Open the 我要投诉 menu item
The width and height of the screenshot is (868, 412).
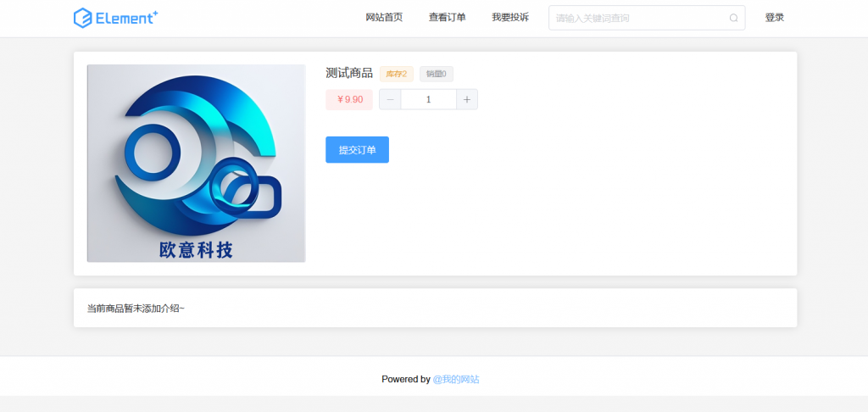point(510,18)
